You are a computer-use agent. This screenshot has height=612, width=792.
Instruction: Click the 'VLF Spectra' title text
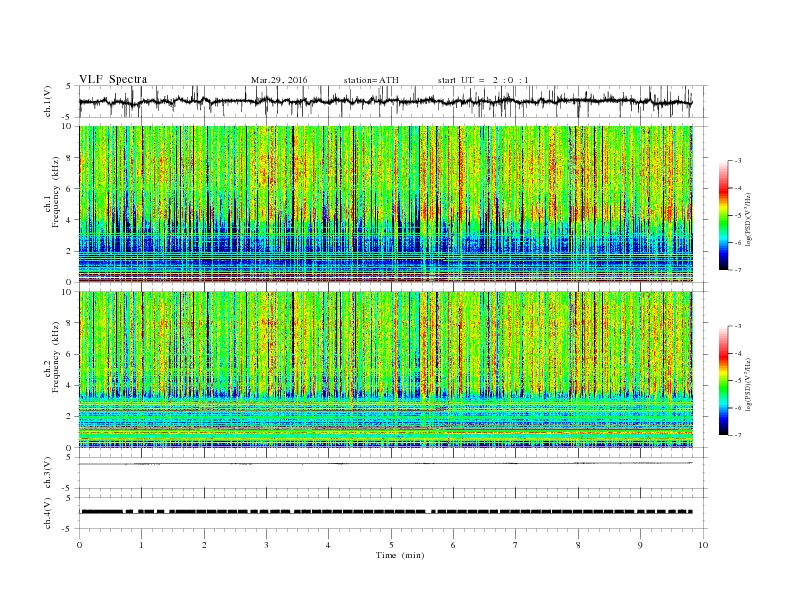tap(113, 79)
